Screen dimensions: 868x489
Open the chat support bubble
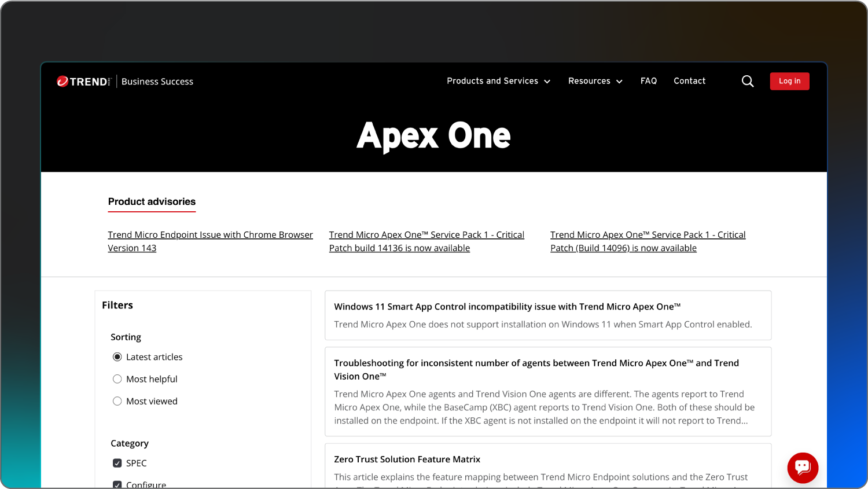pyautogui.click(x=803, y=468)
